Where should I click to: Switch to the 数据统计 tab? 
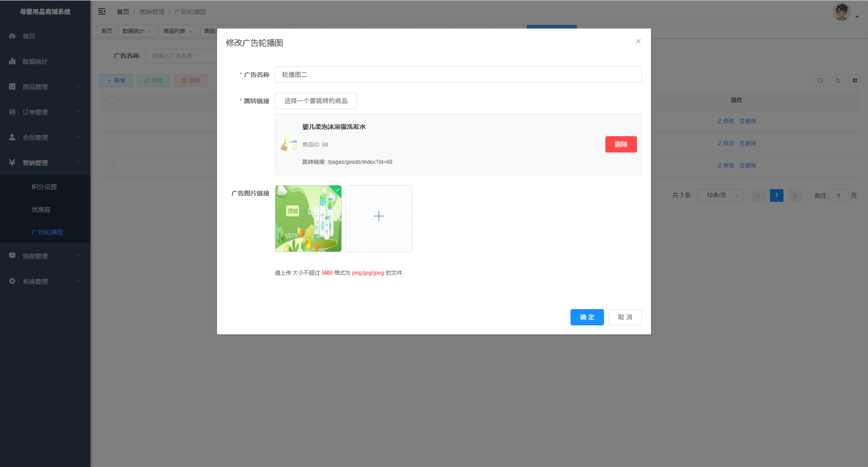coord(133,31)
